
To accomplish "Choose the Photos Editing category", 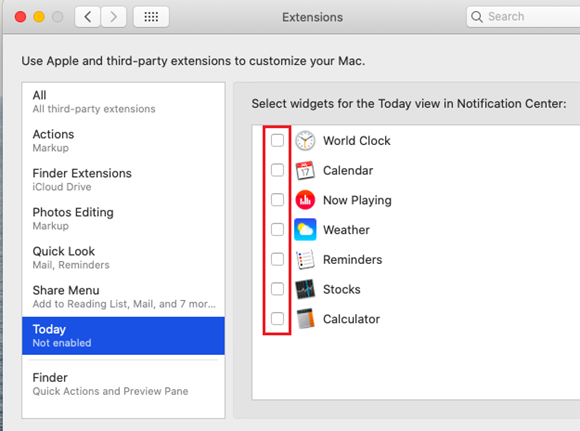I will [124, 219].
